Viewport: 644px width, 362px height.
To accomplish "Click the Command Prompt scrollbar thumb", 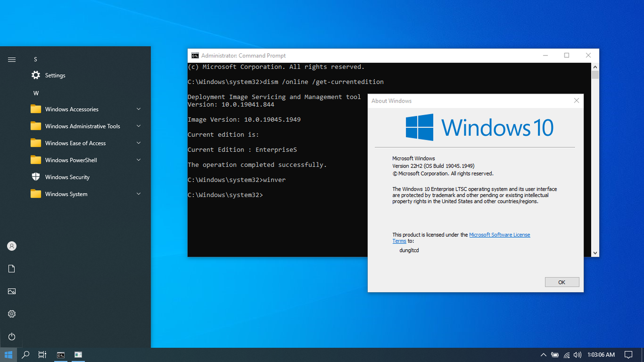I will pos(595,75).
